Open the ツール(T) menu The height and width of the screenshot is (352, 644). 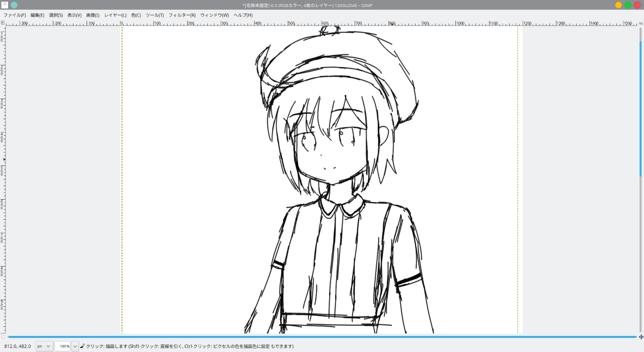[x=154, y=15]
